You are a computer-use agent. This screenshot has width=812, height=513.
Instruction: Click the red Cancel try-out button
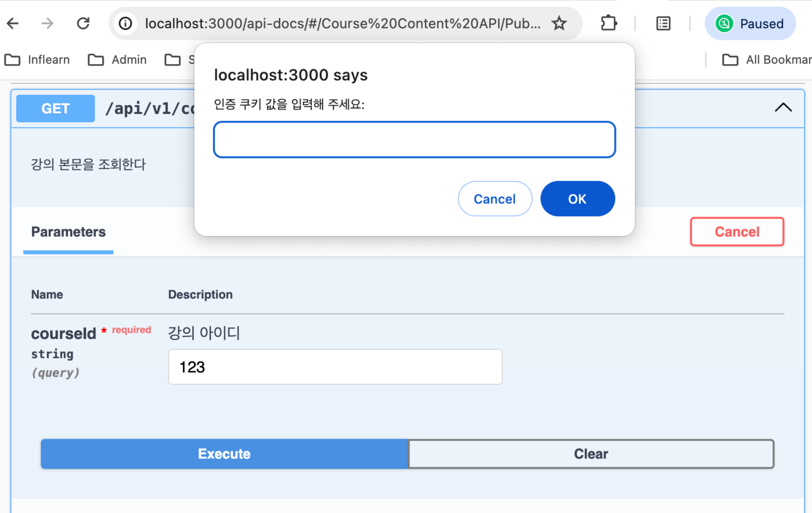737,232
